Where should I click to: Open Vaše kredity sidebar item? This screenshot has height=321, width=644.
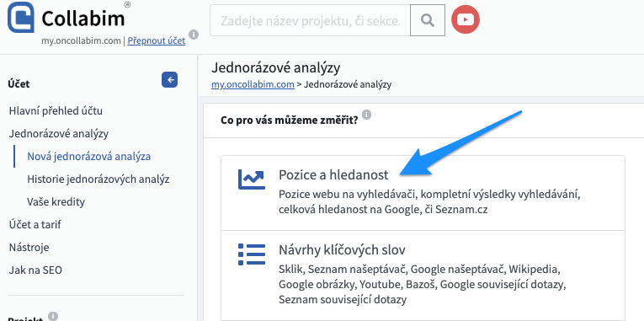pyautogui.click(x=56, y=202)
